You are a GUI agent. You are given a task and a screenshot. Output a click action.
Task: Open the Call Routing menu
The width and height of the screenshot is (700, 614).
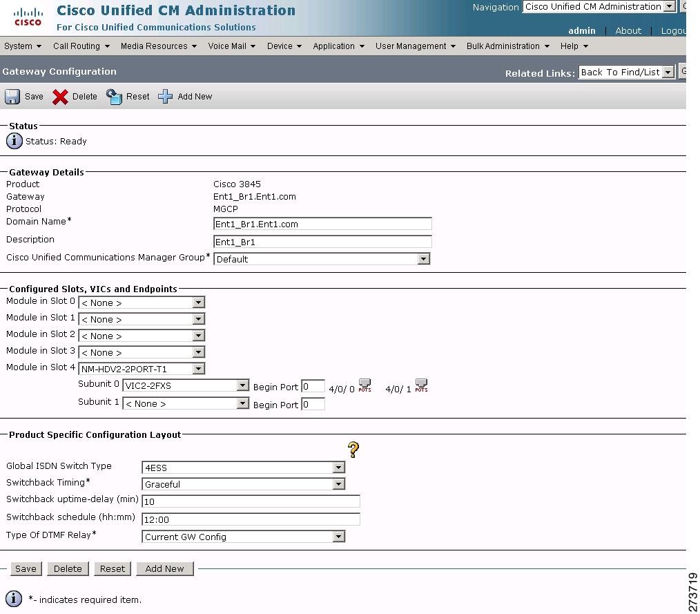point(81,46)
